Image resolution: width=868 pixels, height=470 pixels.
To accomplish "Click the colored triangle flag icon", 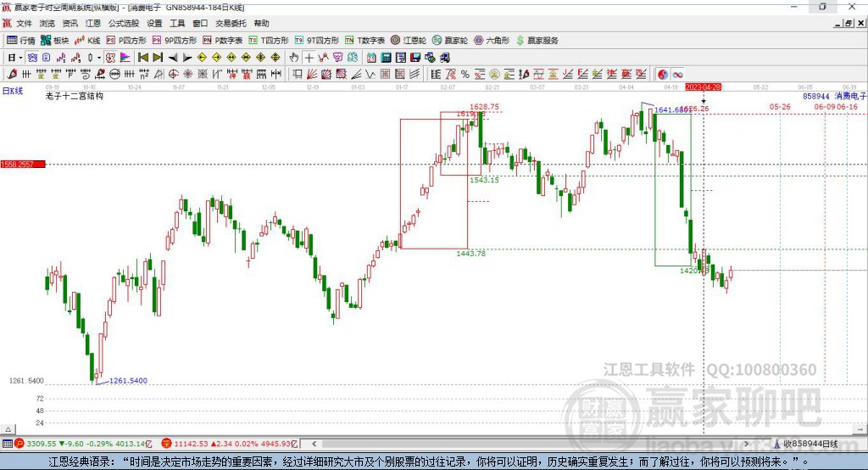I will (125, 58).
